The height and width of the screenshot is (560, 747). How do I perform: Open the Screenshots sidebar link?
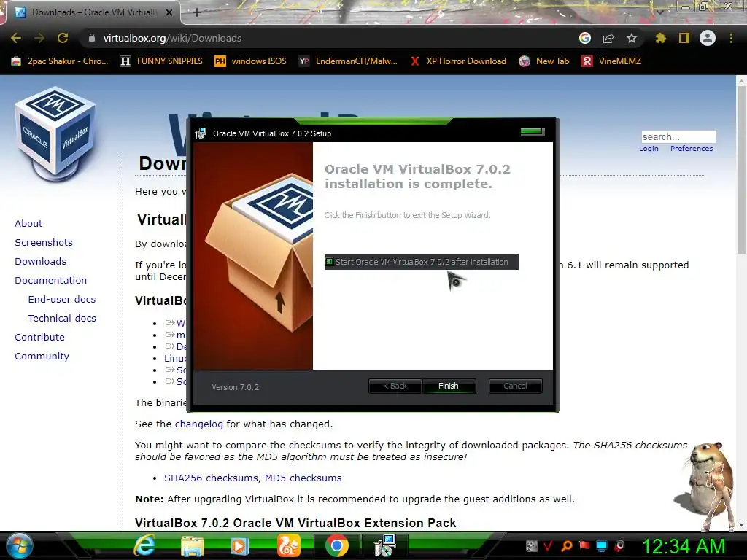pos(44,242)
